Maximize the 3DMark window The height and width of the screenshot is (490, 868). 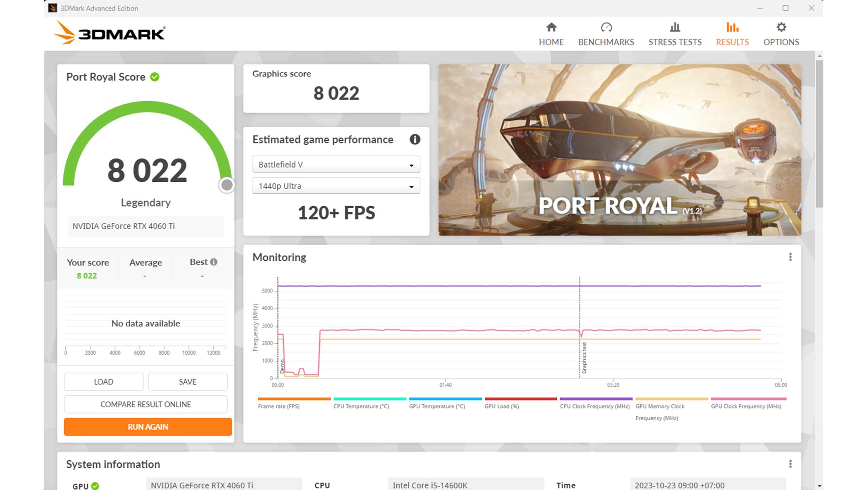coord(785,8)
